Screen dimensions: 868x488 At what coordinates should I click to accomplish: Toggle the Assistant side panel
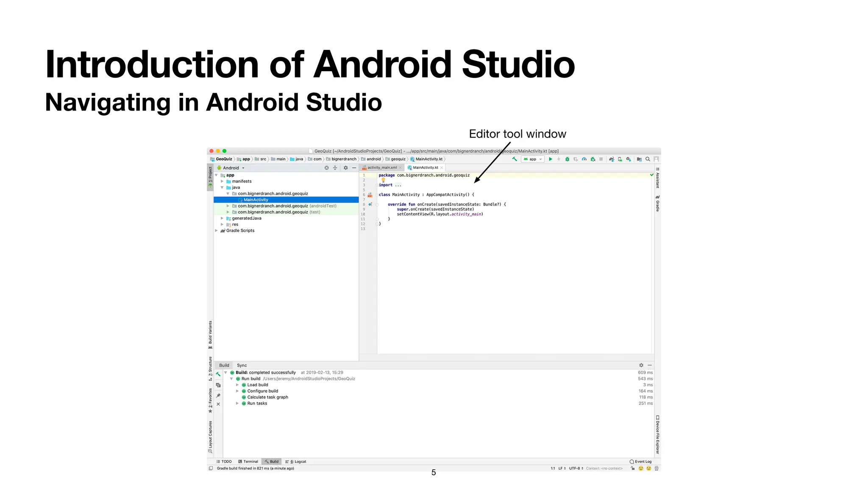click(x=658, y=178)
